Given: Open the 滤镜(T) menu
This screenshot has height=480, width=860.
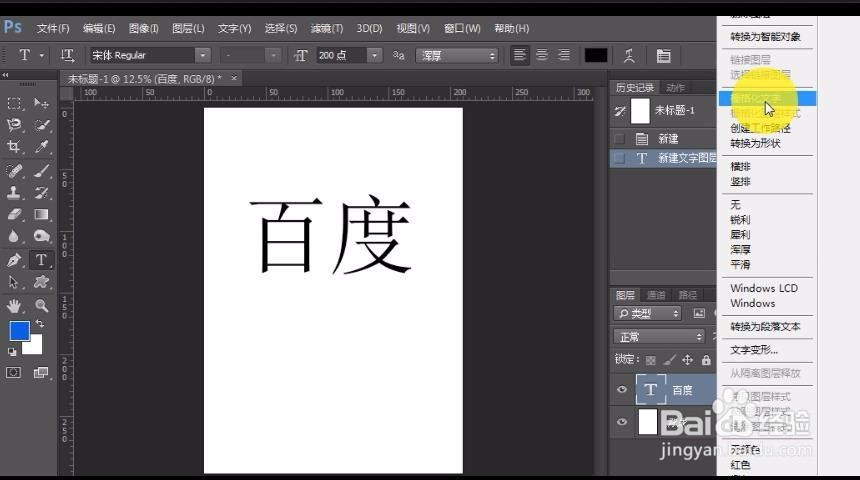Looking at the screenshot, I should click(x=327, y=29).
